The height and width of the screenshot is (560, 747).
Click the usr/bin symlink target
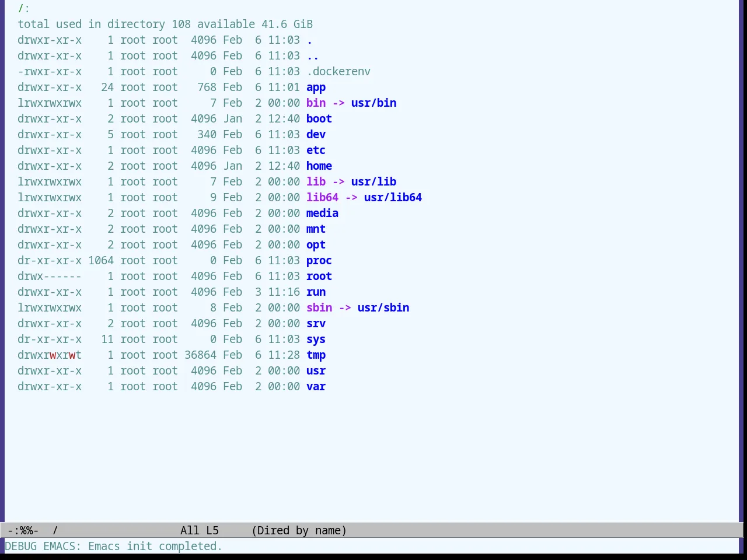coord(373,103)
